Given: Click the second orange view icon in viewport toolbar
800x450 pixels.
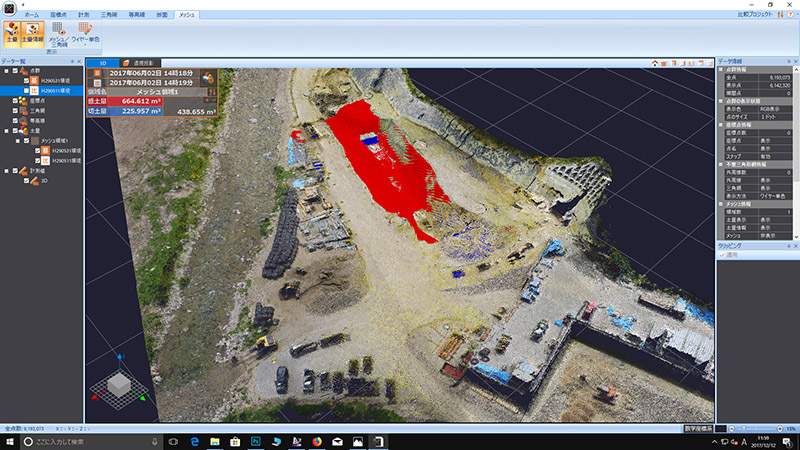Looking at the screenshot, I should [664, 63].
